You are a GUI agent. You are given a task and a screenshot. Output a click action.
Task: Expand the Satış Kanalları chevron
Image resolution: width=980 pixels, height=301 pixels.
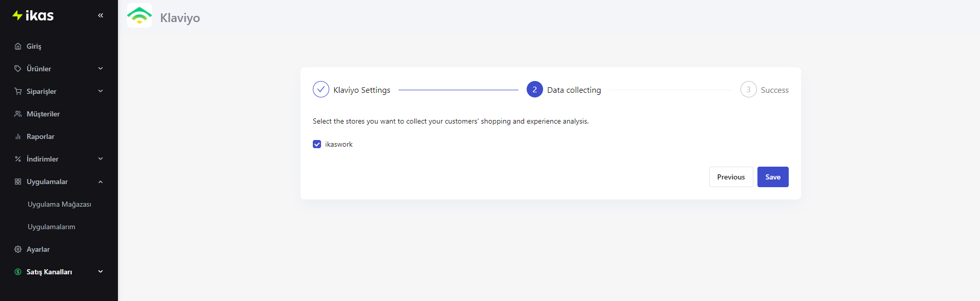click(x=101, y=272)
